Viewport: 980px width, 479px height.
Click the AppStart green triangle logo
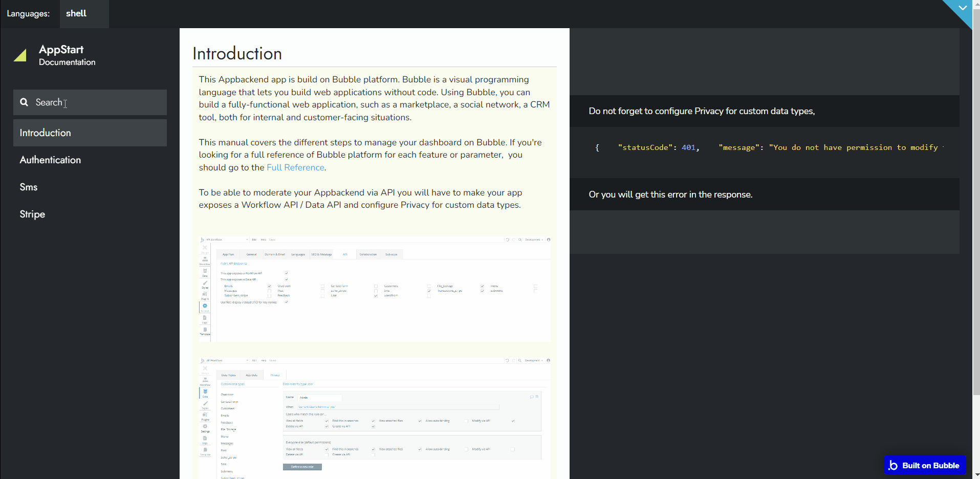pyautogui.click(x=20, y=55)
